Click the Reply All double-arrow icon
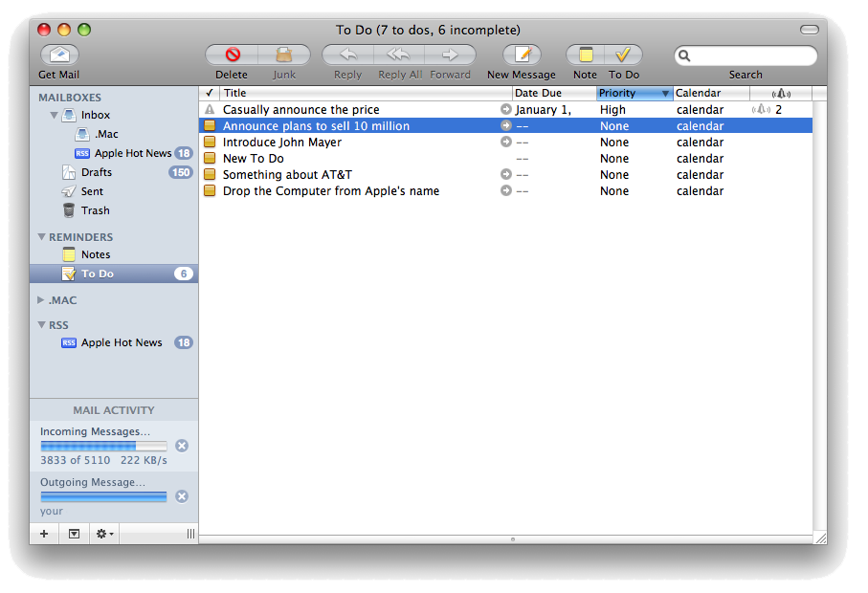Viewport: 868px width, 593px height. (x=398, y=55)
